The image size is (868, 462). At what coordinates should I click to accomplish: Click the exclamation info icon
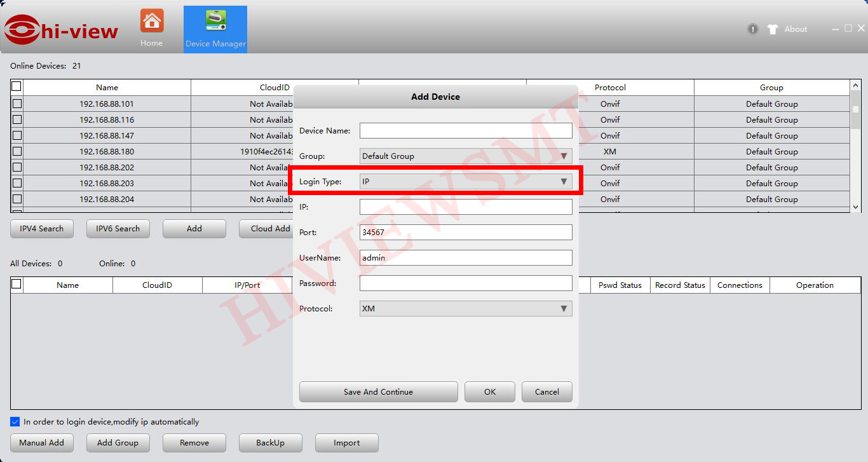click(753, 29)
